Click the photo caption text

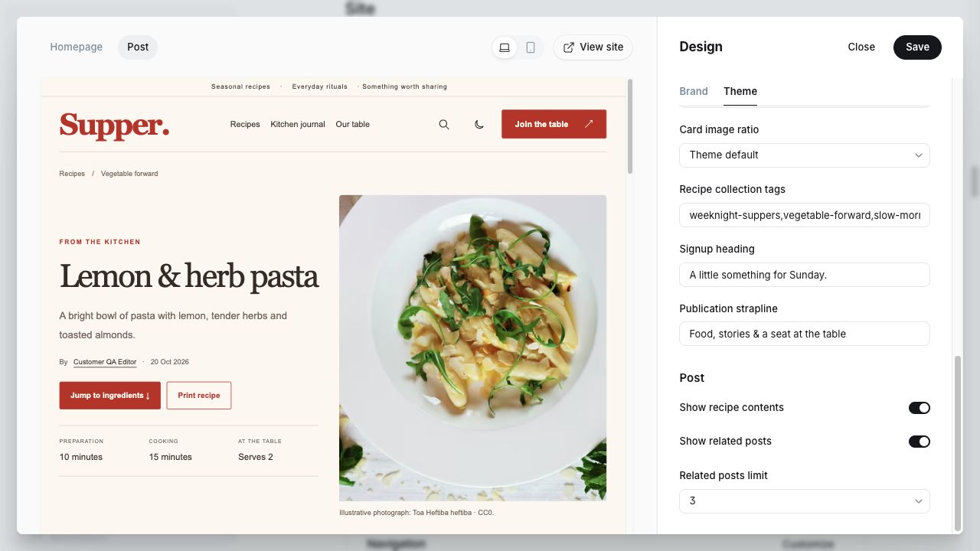point(416,513)
